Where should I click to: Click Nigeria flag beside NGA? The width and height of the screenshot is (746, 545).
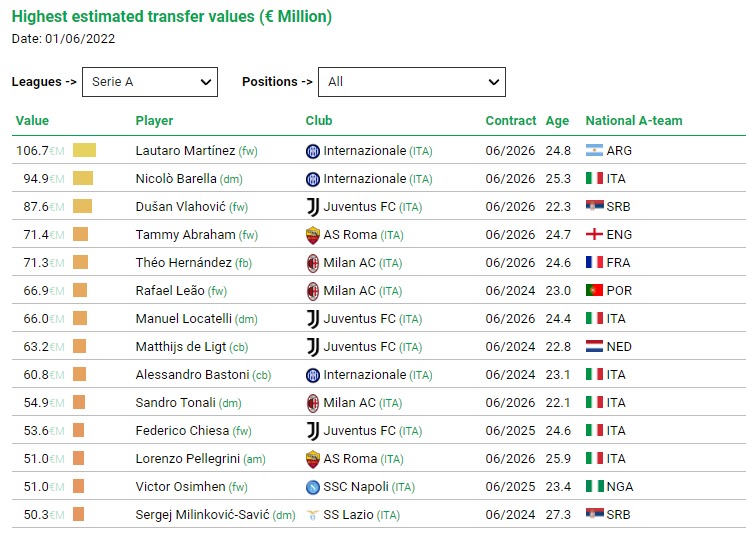594,486
